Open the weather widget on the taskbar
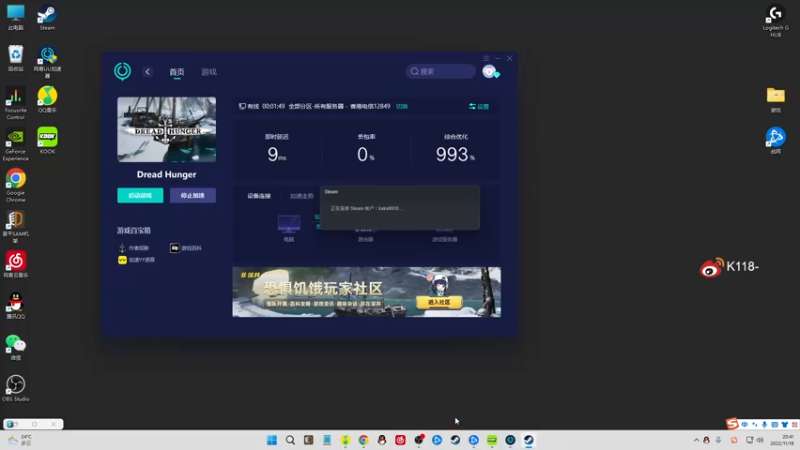The height and width of the screenshot is (450, 800). (20, 440)
